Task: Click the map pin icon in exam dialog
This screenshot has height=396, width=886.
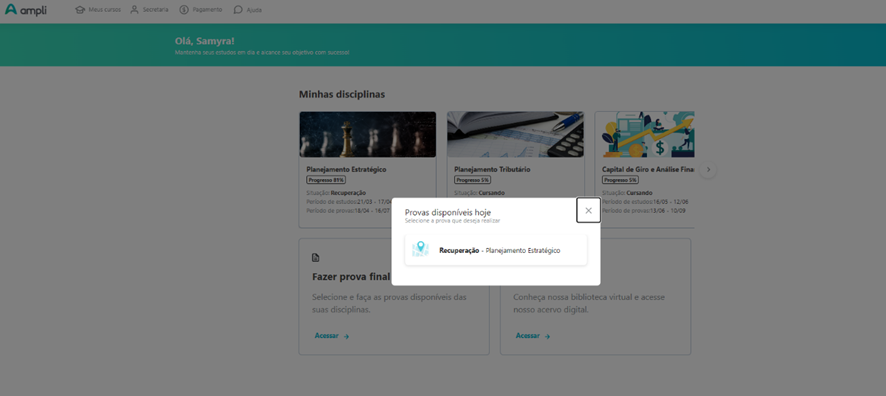Action: [420, 249]
